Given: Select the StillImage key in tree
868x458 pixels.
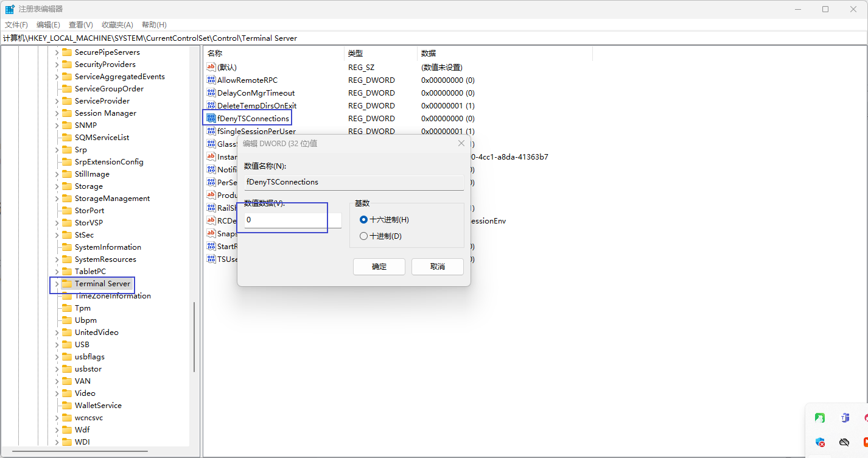Looking at the screenshot, I should pyautogui.click(x=92, y=174).
